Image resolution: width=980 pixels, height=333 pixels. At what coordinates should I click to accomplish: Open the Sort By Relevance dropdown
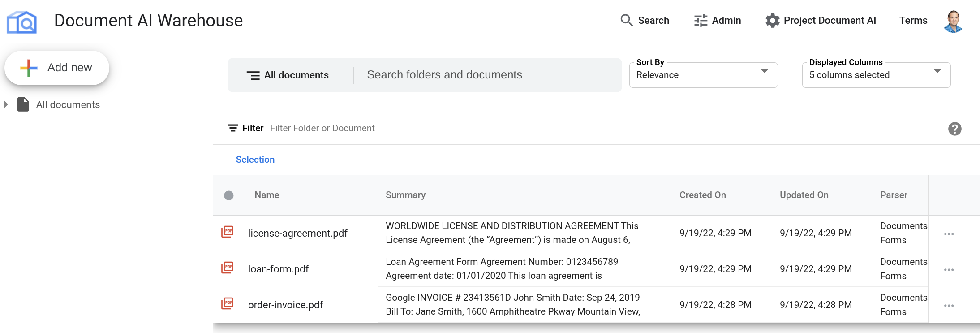click(703, 75)
